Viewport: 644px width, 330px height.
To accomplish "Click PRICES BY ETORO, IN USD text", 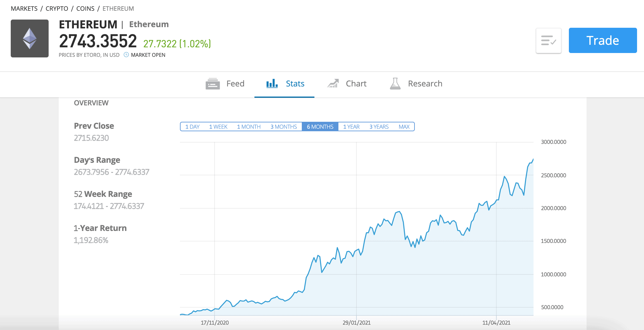I will [x=89, y=55].
